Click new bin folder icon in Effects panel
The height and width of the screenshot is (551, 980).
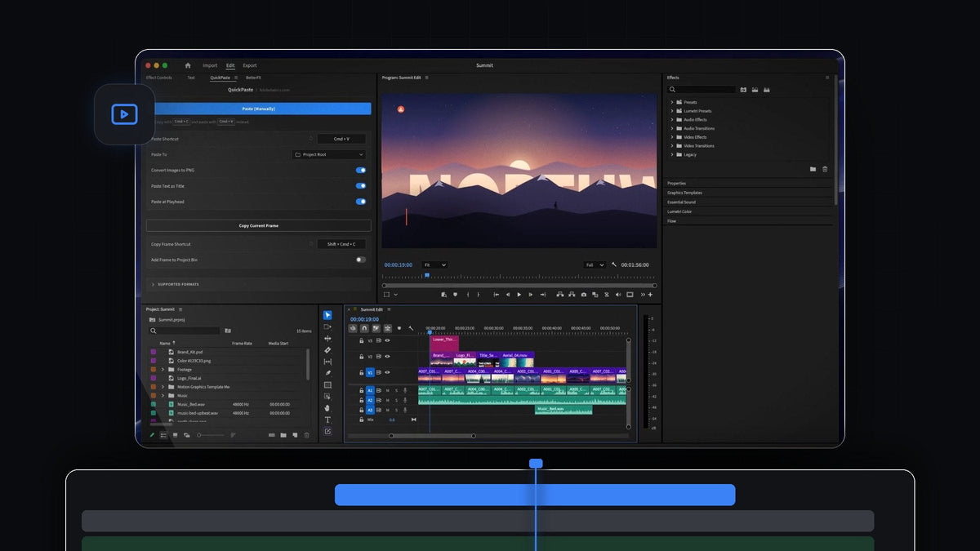pyautogui.click(x=813, y=169)
